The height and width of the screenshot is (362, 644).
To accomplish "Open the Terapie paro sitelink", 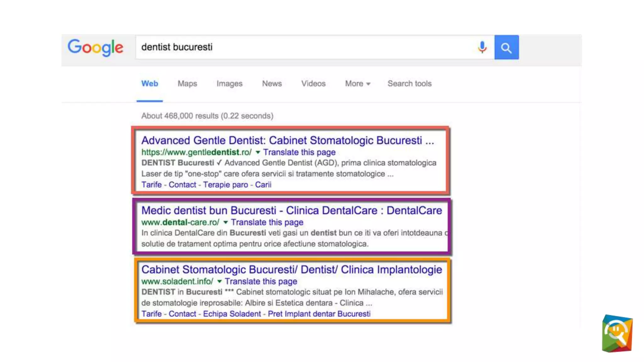I will pyautogui.click(x=225, y=185).
